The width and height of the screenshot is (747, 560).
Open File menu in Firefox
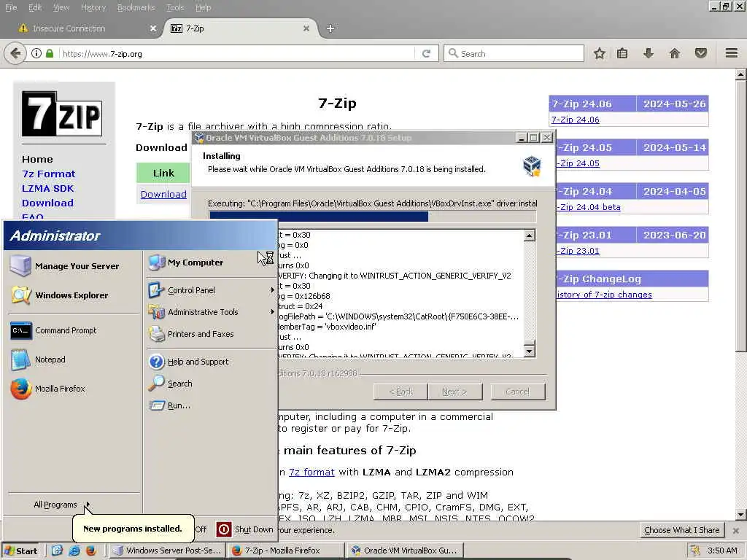pyautogui.click(x=11, y=7)
